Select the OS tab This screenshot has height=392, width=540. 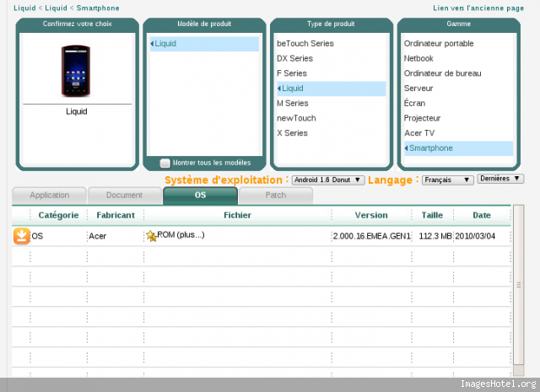[x=200, y=196]
